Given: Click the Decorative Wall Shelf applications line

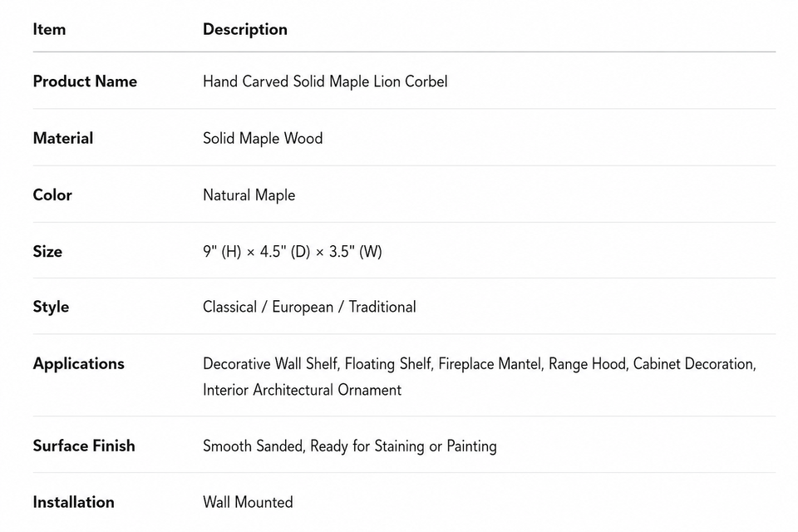Looking at the screenshot, I should click(480, 364).
